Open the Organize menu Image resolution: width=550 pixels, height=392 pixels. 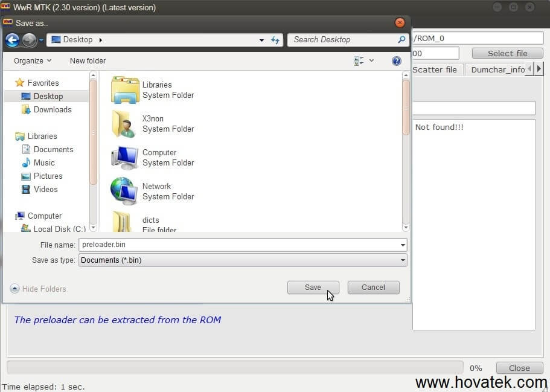tap(33, 61)
